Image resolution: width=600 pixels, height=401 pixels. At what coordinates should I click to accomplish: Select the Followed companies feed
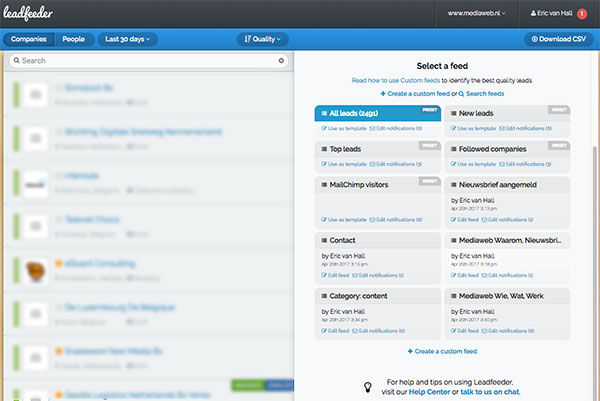tap(507, 149)
